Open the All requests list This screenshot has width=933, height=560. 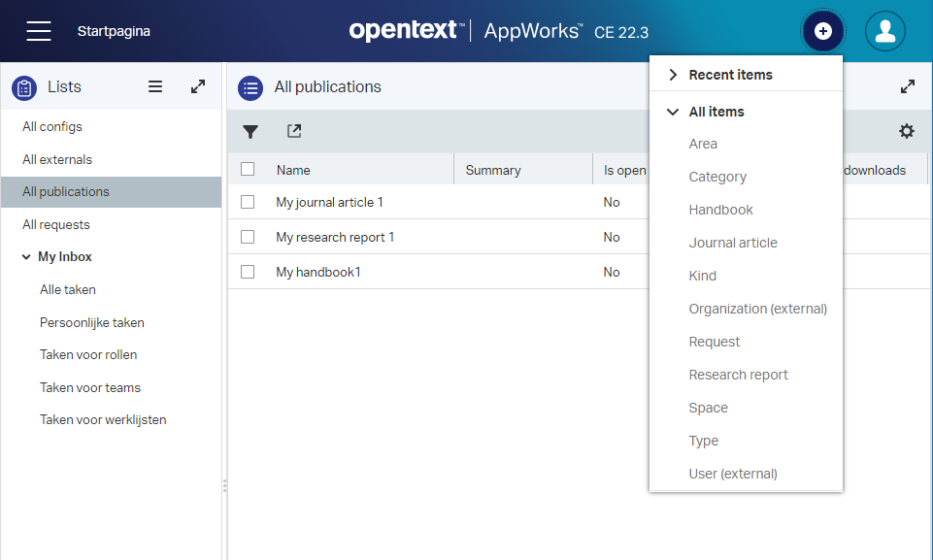(56, 224)
